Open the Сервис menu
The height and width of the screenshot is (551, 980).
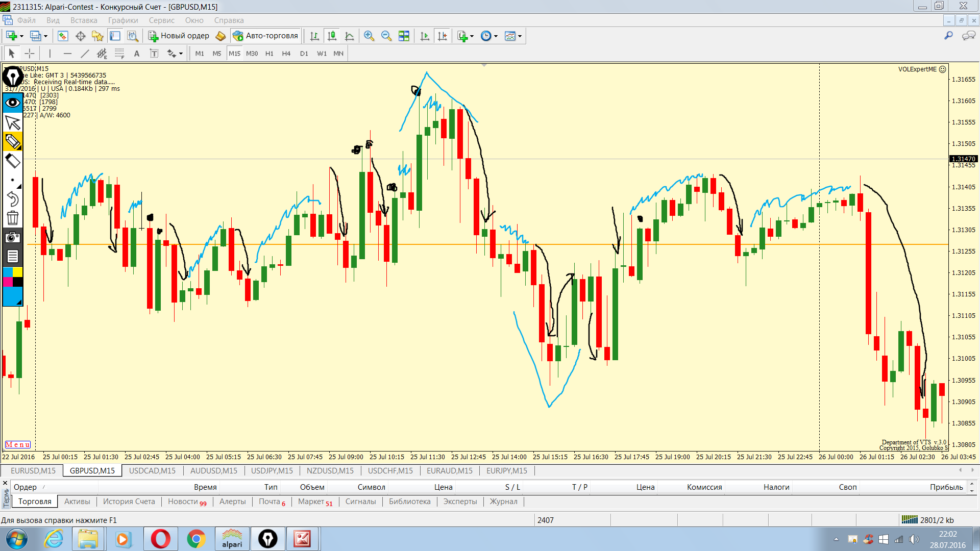tap(161, 20)
